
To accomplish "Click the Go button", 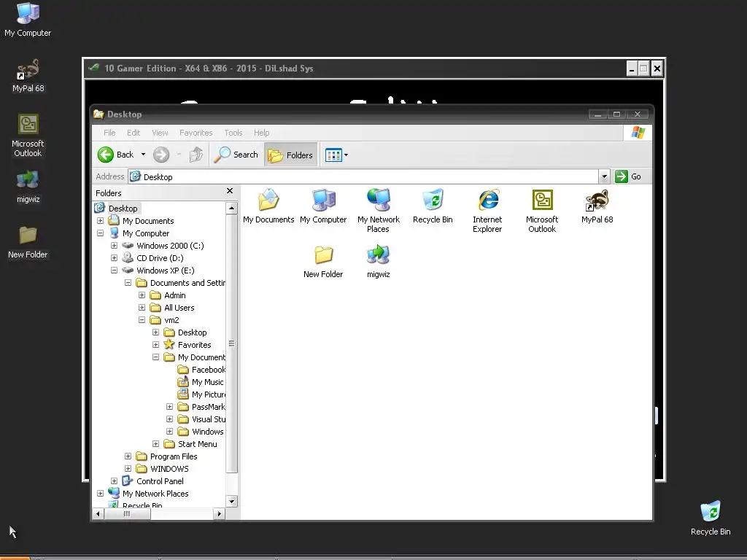I will click(628, 176).
